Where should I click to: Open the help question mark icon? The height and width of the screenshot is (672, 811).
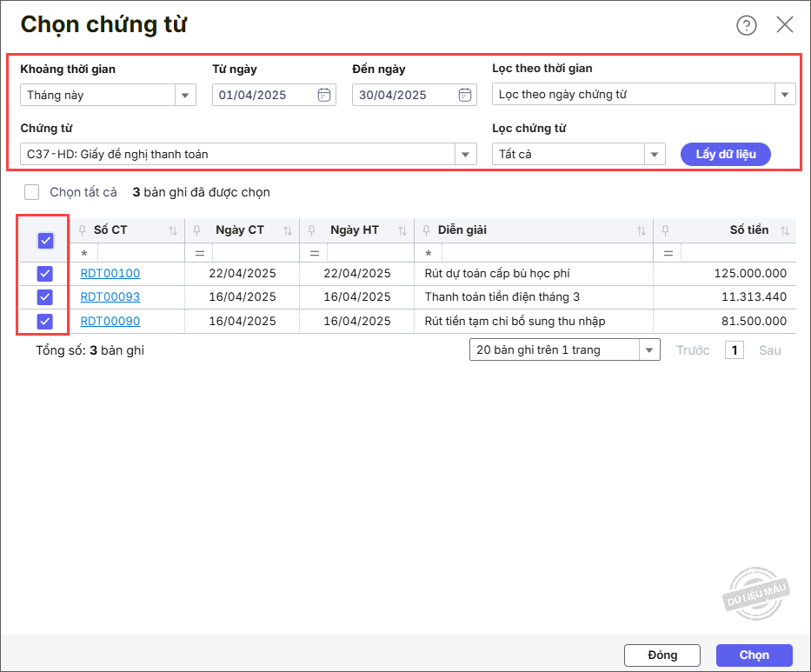(746, 25)
